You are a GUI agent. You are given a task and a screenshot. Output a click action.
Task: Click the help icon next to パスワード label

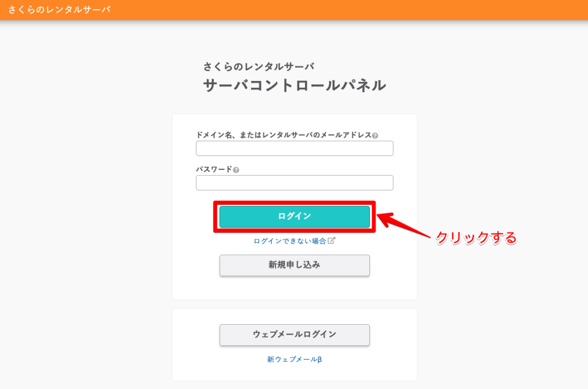pos(236,170)
